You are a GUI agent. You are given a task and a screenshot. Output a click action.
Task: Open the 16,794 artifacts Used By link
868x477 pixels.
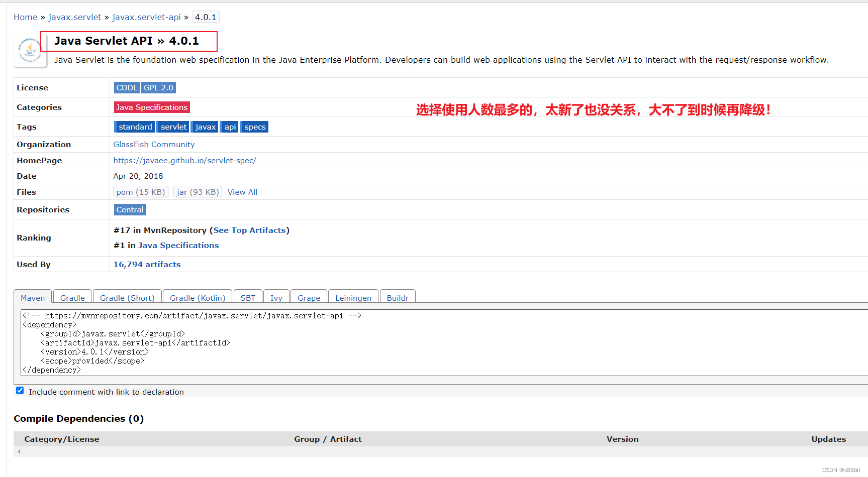tap(147, 264)
